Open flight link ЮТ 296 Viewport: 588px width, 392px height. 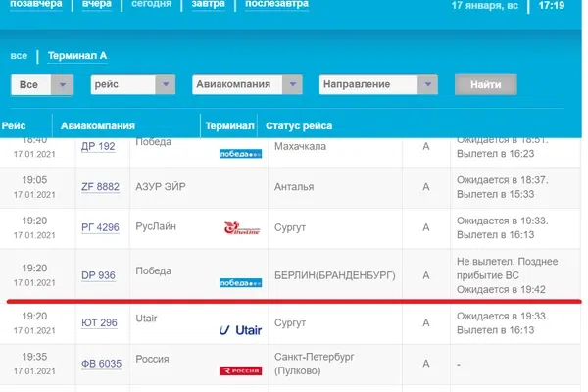click(99, 322)
